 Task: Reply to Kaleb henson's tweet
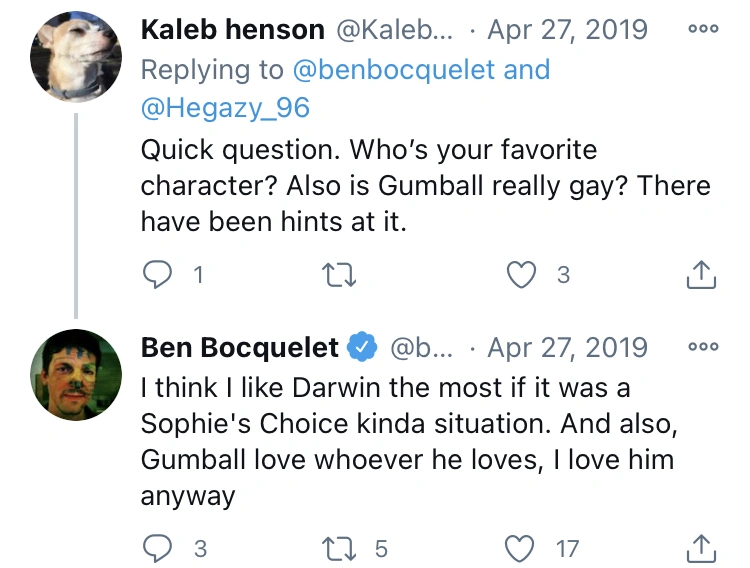[x=158, y=274]
